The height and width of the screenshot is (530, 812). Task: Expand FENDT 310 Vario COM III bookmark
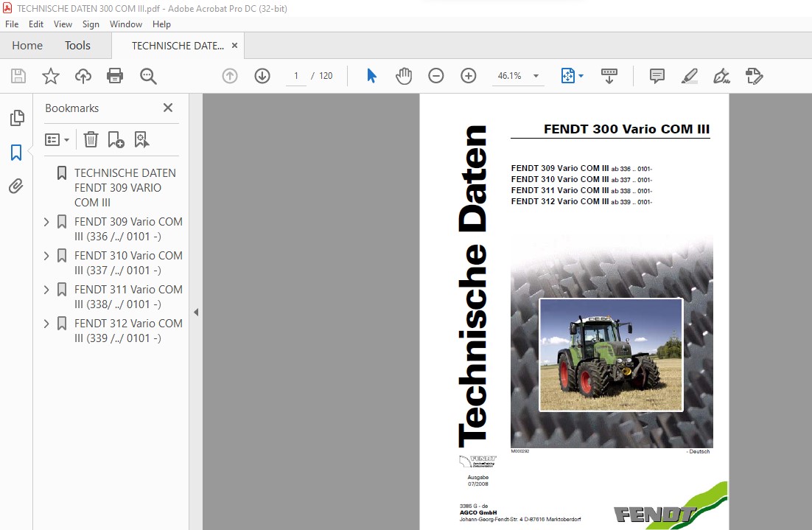pos(46,256)
